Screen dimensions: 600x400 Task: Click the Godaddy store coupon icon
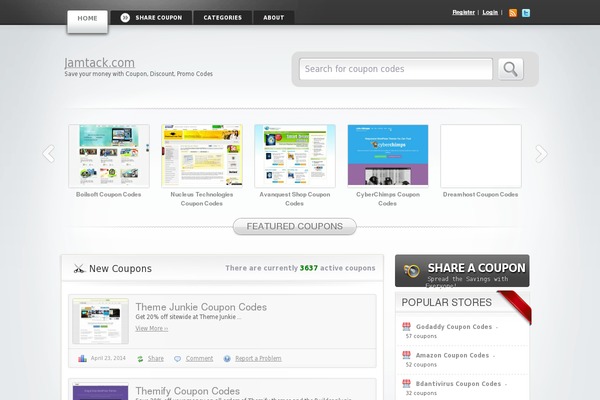coord(407,327)
